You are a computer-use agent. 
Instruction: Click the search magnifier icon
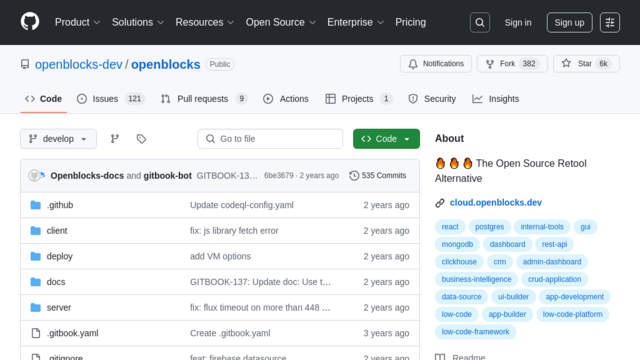click(x=480, y=22)
